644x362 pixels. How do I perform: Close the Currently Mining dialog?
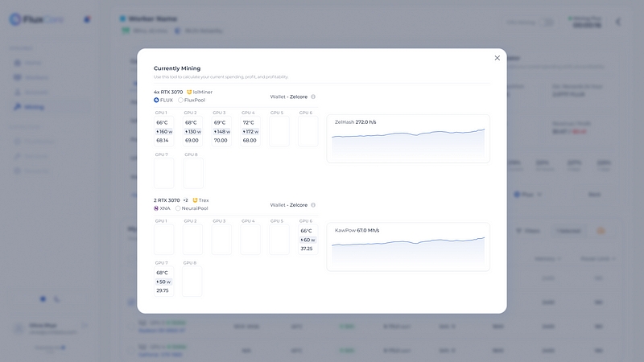(497, 58)
